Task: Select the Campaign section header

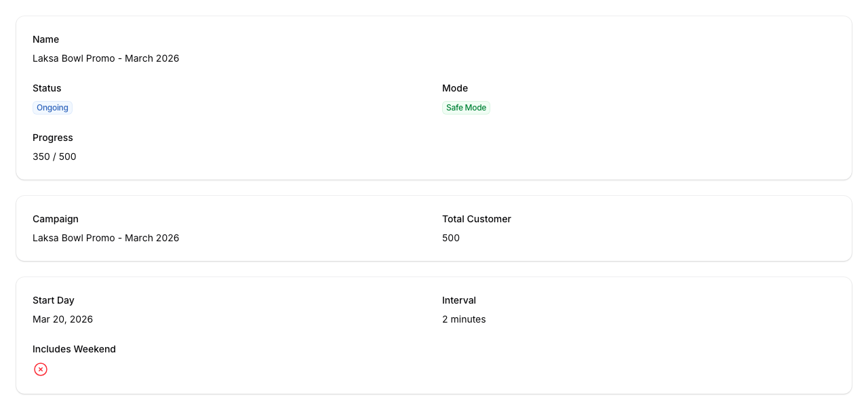Action: [x=55, y=219]
